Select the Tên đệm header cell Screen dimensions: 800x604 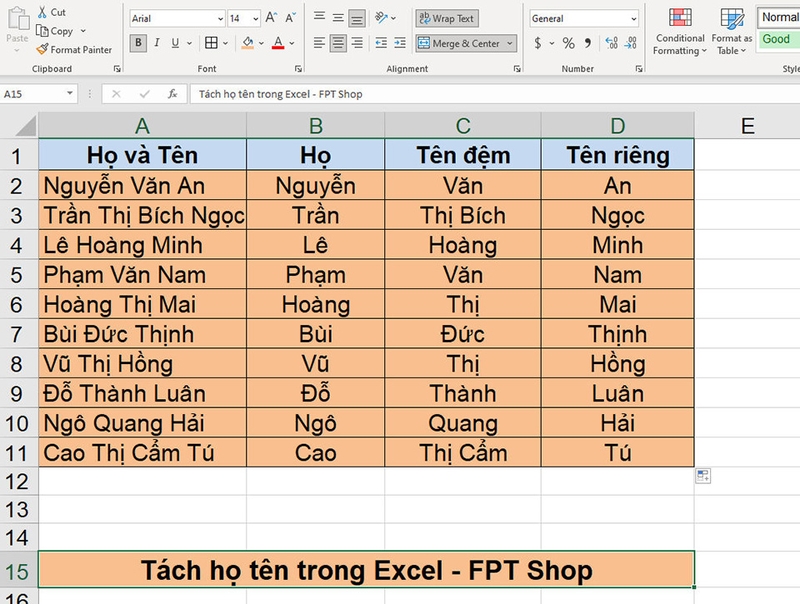coord(463,155)
